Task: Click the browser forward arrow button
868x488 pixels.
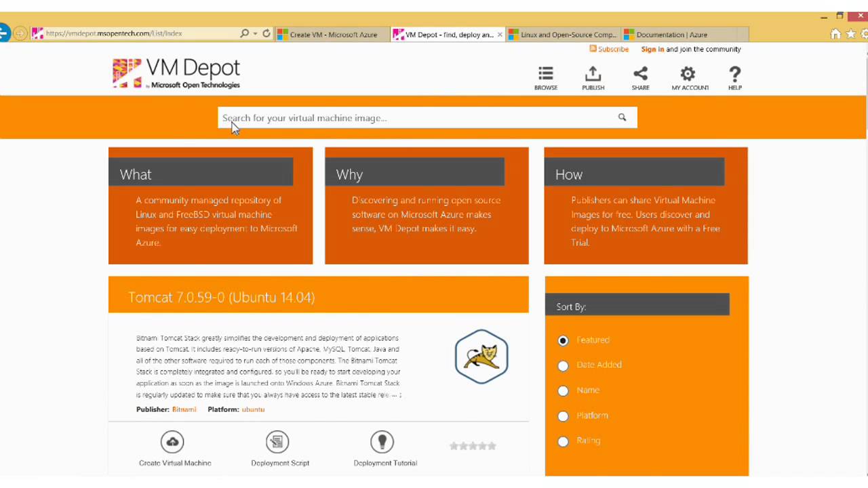Action: 20,33
